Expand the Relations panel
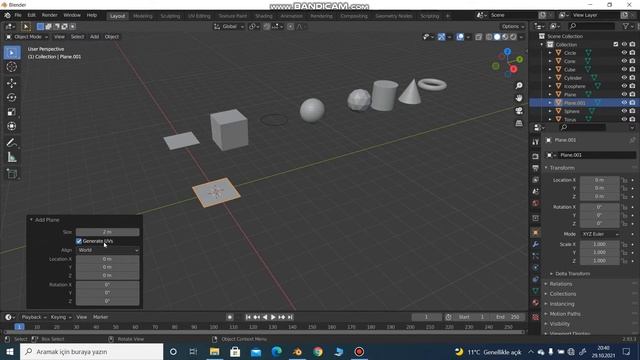 click(560, 284)
